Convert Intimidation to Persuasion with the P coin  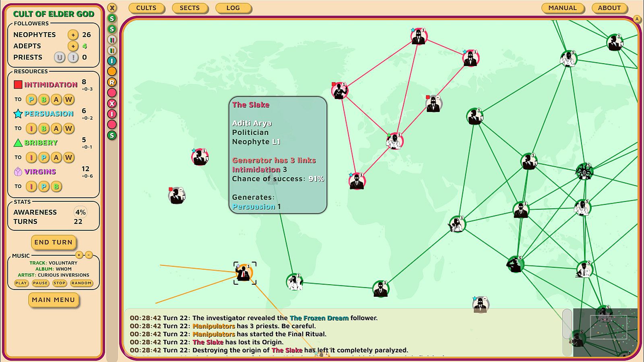pos(31,99)
